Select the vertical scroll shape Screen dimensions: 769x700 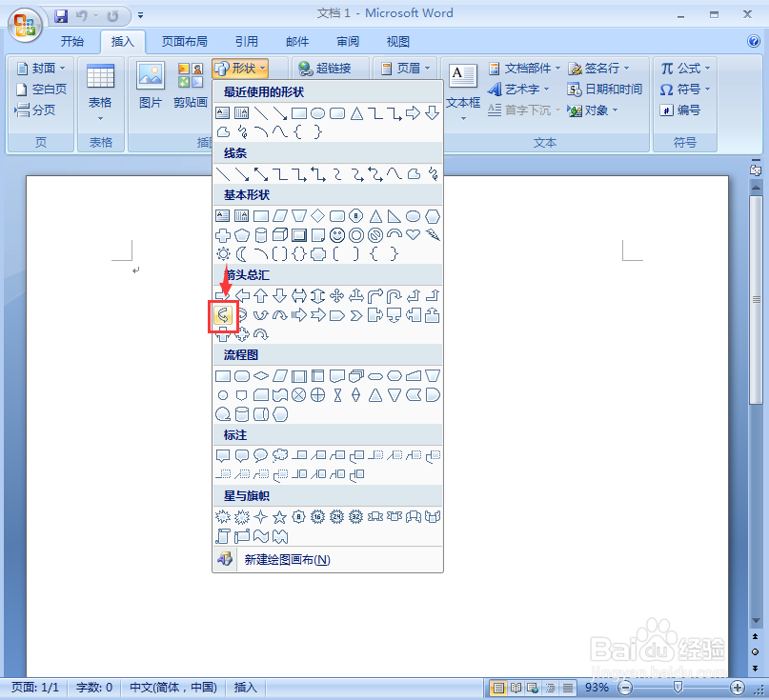223,536
